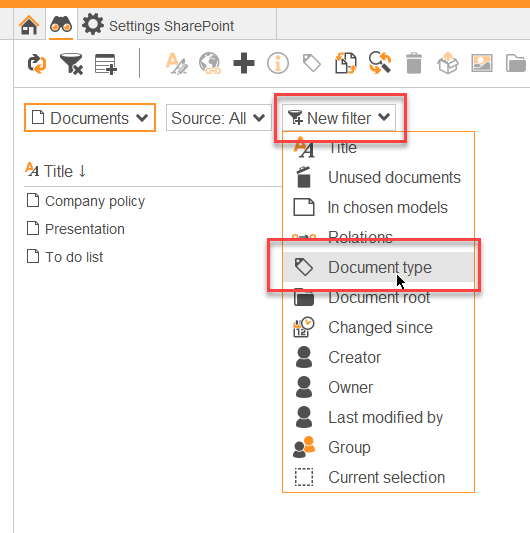Click the black plus add icon

click(x=244, y=63)
